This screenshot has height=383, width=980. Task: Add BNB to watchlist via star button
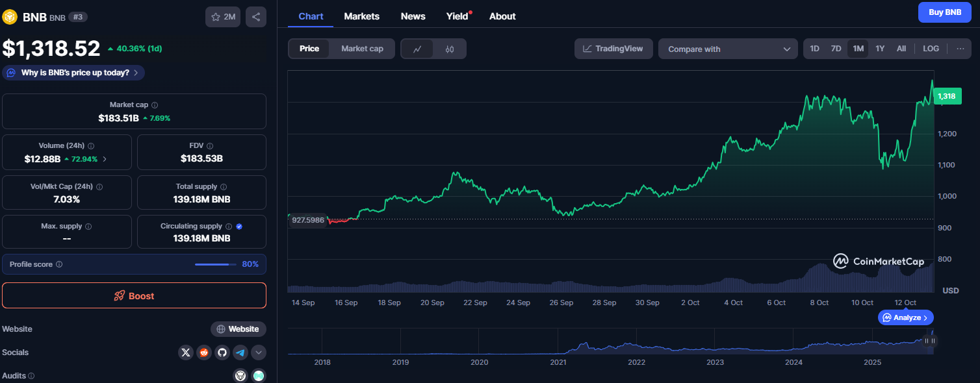click(223, 17)
